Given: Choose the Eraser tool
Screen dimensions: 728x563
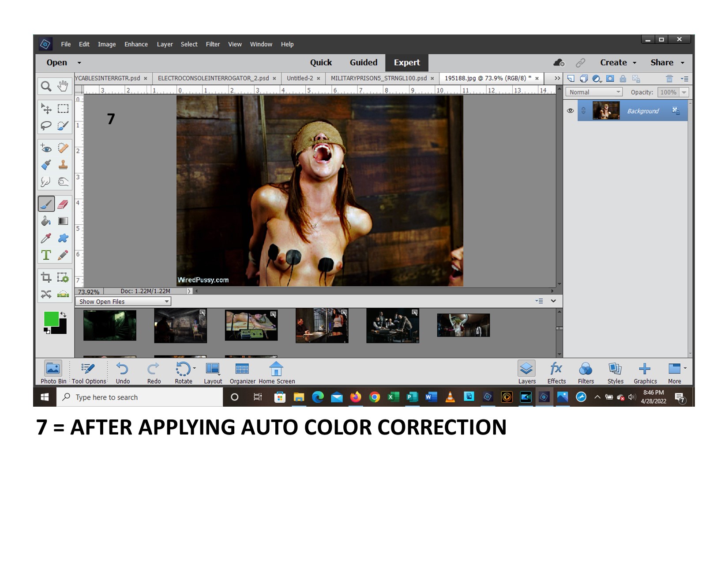Looking at the screenshot, I should point(63,204).
